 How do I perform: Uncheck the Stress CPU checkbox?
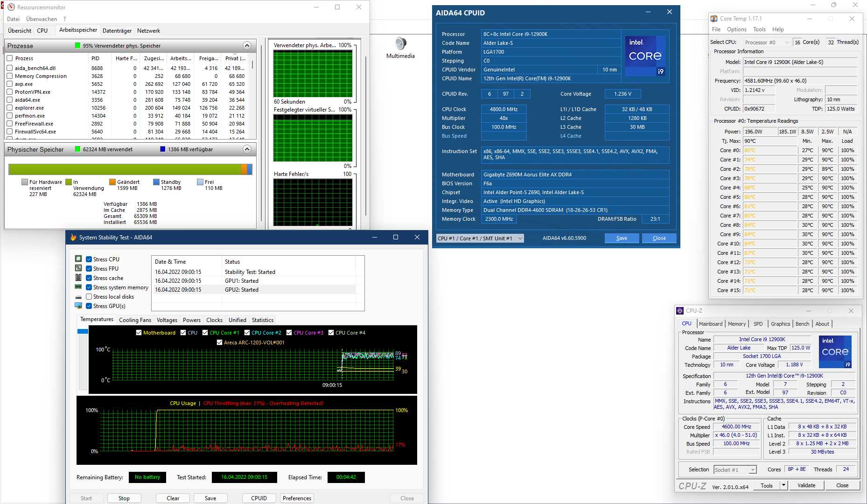tap(89, 259)
